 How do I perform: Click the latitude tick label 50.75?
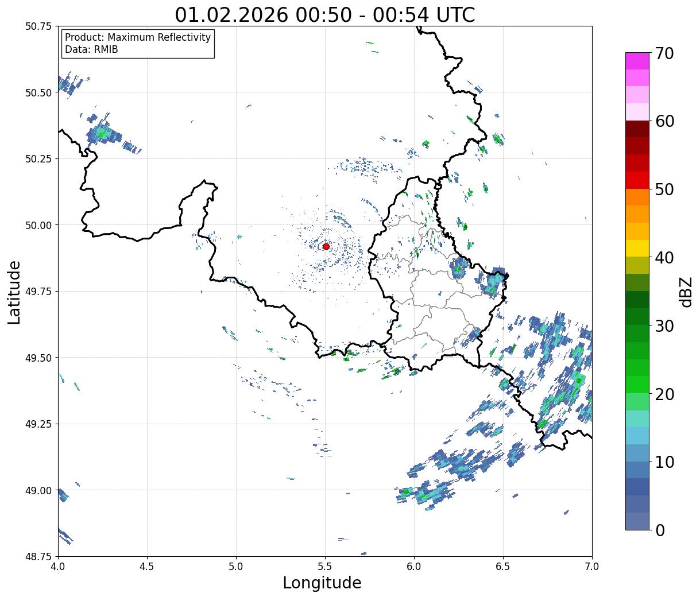tap(39, 26)
